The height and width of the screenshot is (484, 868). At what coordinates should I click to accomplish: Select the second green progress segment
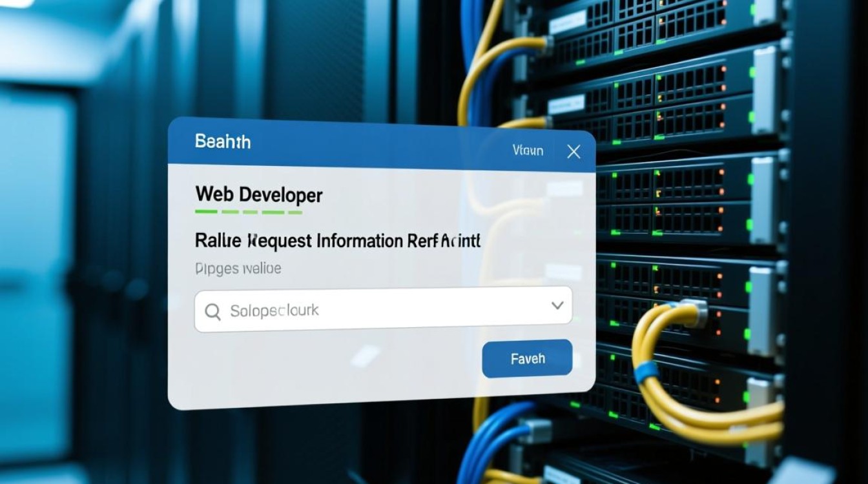(230, 212)
